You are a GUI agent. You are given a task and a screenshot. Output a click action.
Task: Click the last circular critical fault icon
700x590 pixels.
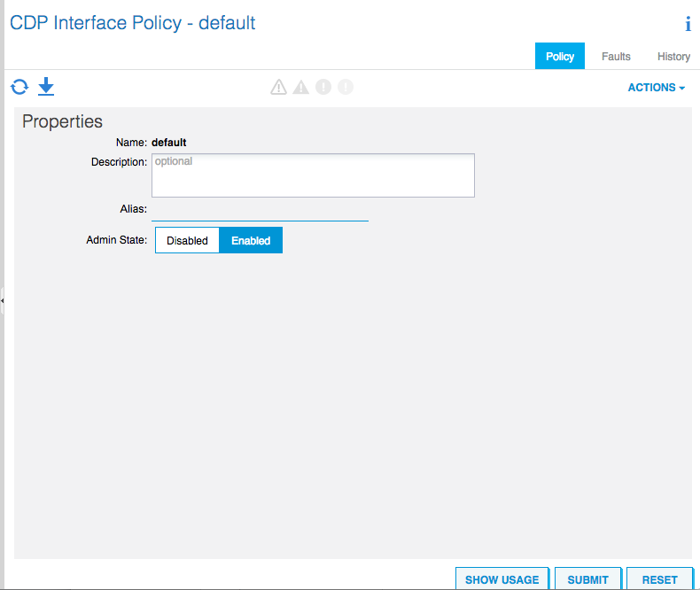point(345,87)
